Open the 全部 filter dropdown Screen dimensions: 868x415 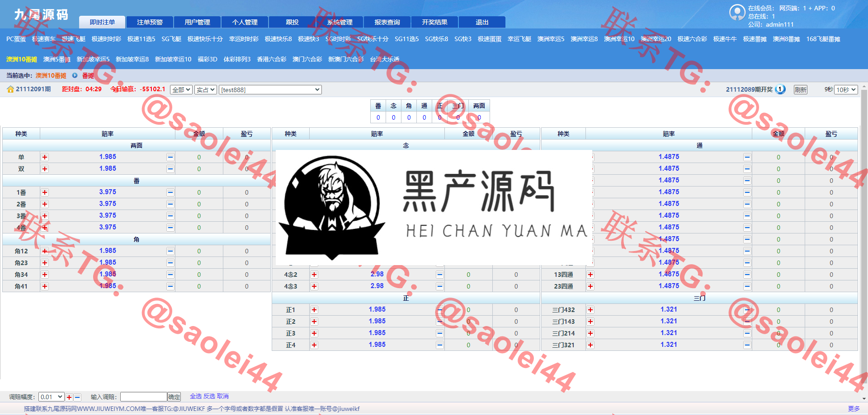181,90
